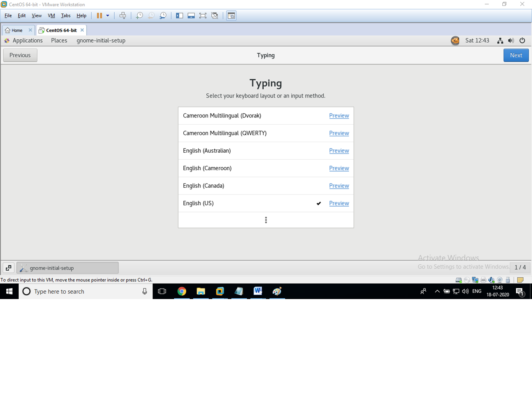Enter full screen mode icon

coord(203,15)
